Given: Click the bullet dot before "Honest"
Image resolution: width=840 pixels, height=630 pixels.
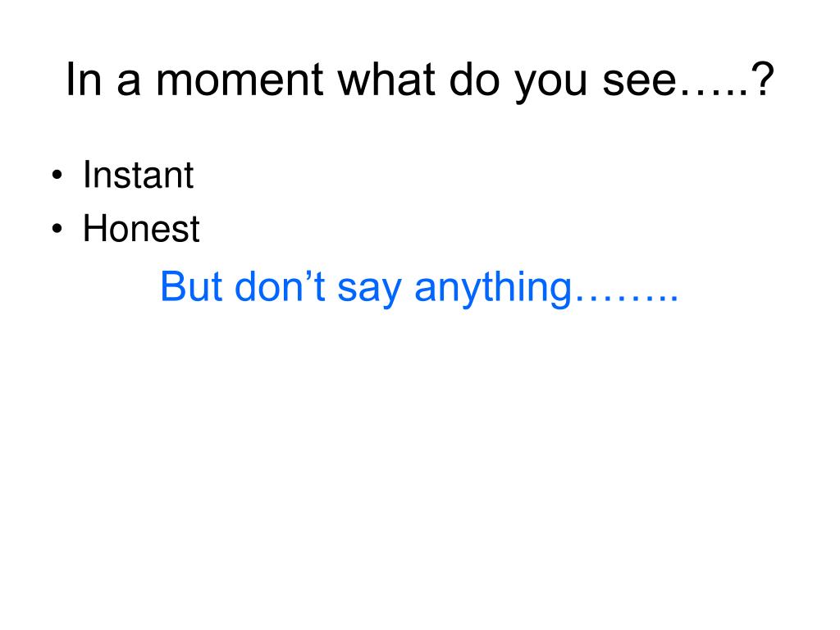Looking at the screenshot, I should tap(57, 229).
